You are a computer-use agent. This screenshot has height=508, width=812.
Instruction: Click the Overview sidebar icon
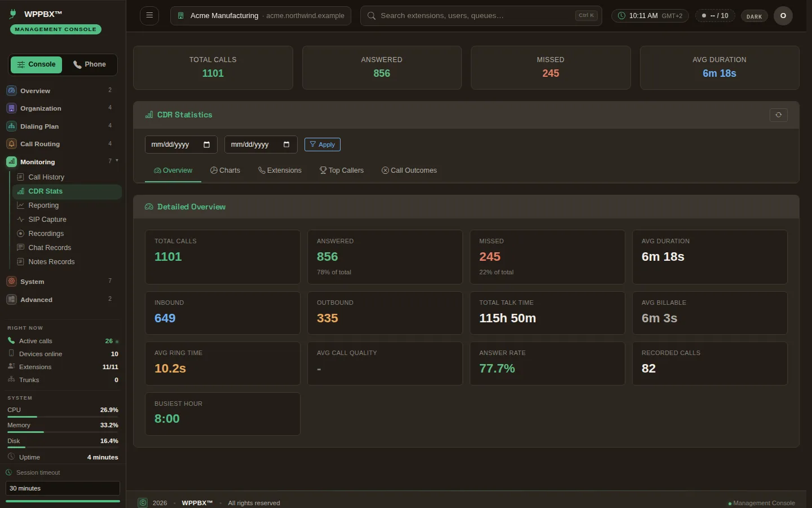coord(11,90)
